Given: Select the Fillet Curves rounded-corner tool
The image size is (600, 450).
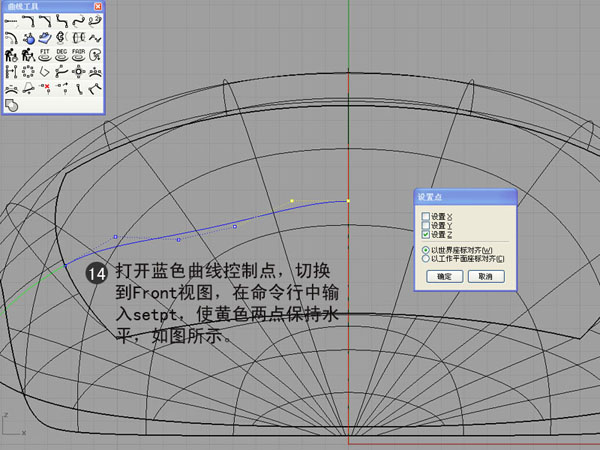Looking at the screenshot, I should coord(28,21).
